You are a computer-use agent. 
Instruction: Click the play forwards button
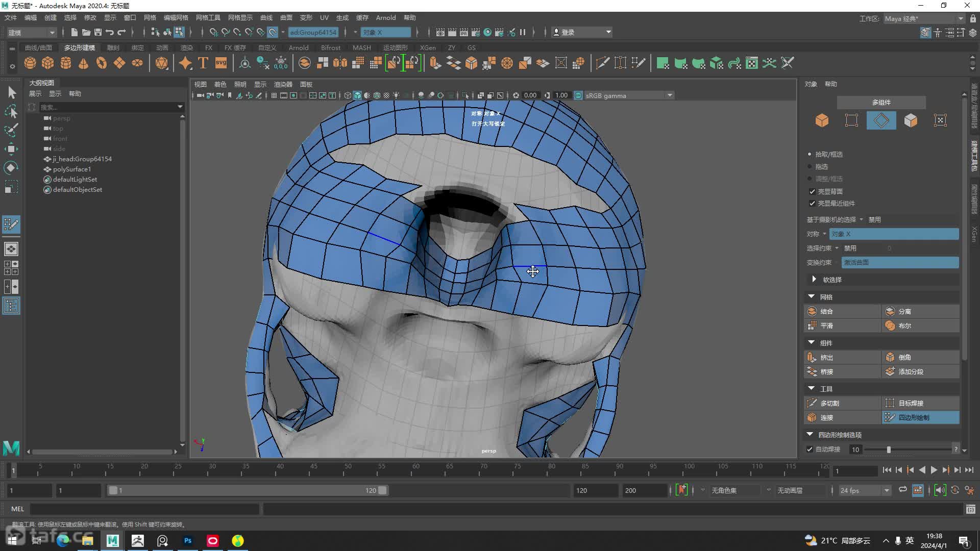coord(934,470)
